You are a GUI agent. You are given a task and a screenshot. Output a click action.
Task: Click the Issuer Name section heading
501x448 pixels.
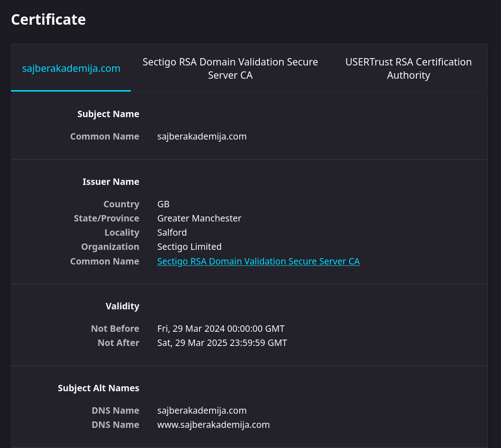pos(111,182)
